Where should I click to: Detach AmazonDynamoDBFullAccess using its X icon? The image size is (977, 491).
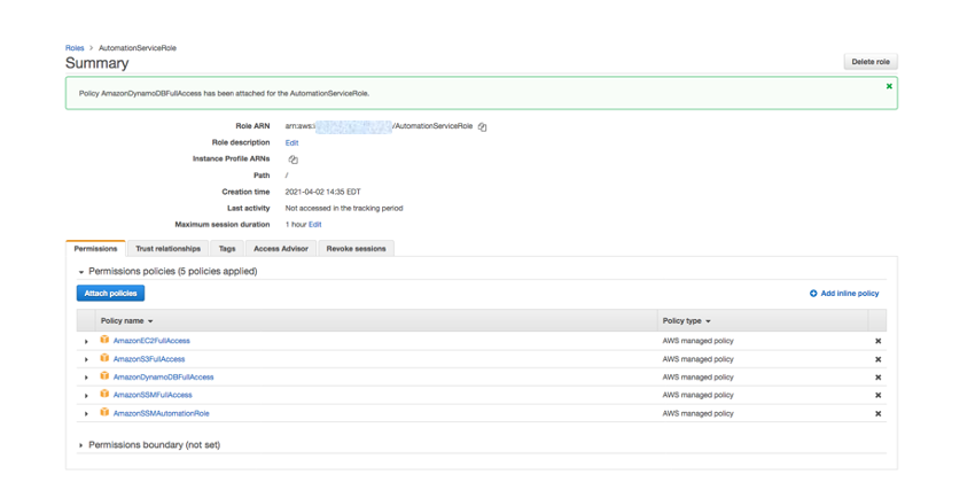pyautogui.click(x=878, y=377)
